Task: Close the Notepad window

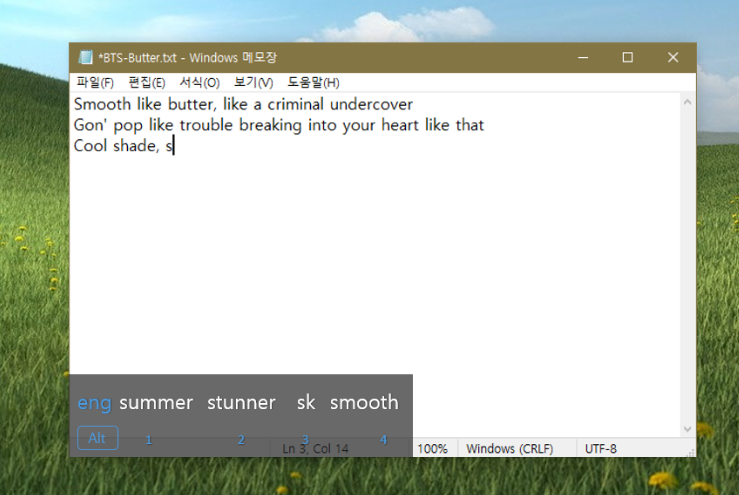Action: pos(673,58)
